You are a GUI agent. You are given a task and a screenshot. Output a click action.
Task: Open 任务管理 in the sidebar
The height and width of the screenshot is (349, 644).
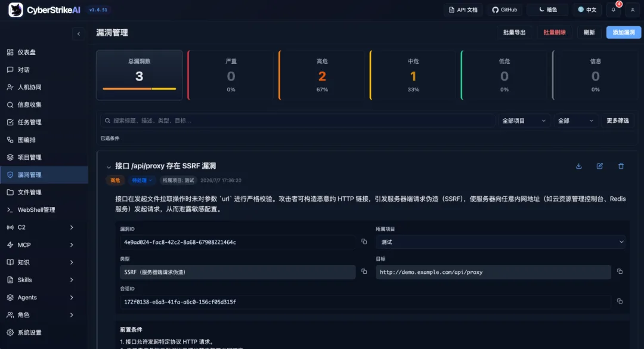[x=44, y=122]
